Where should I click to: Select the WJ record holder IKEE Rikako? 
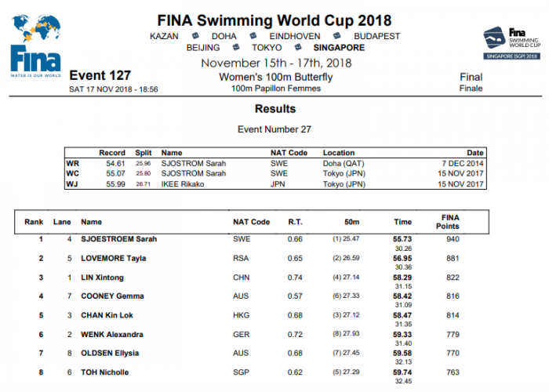(x=185, y=184)
